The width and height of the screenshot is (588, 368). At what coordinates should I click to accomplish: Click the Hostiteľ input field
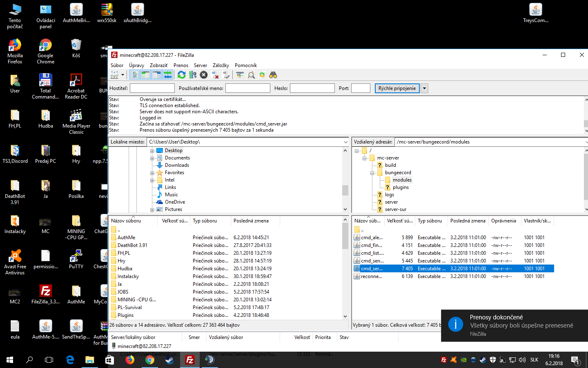click(152, 88)
